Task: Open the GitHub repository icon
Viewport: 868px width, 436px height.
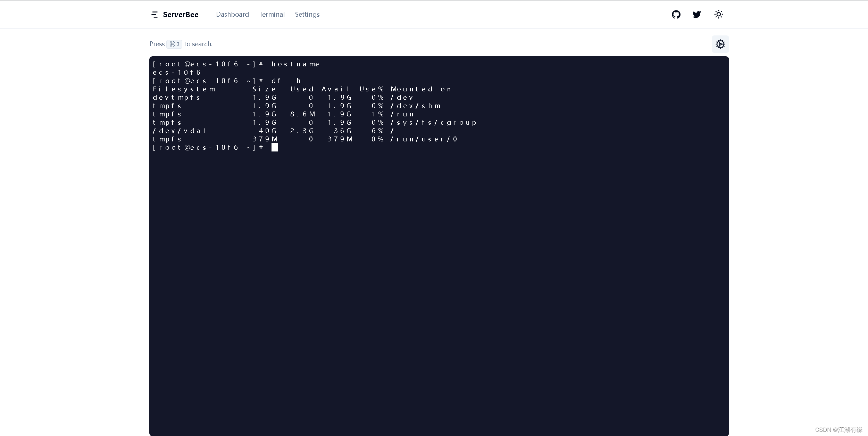Action: click(676, 15)
